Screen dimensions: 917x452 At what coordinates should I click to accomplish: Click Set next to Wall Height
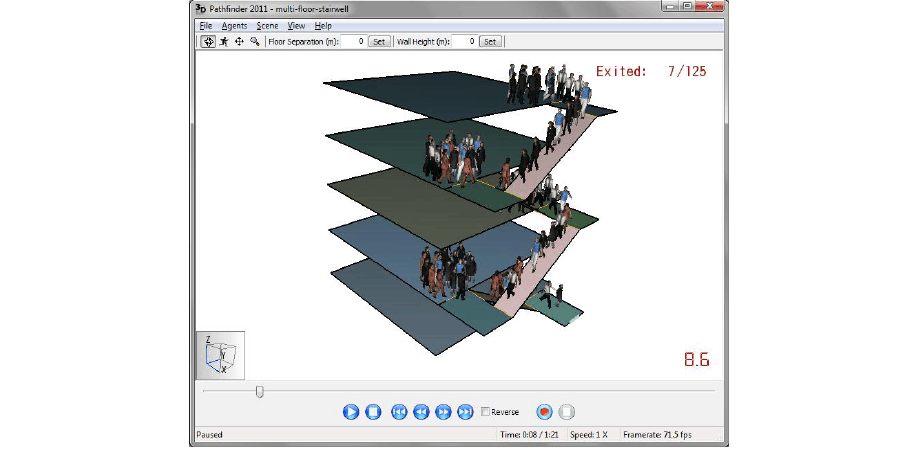coord(490,42)
